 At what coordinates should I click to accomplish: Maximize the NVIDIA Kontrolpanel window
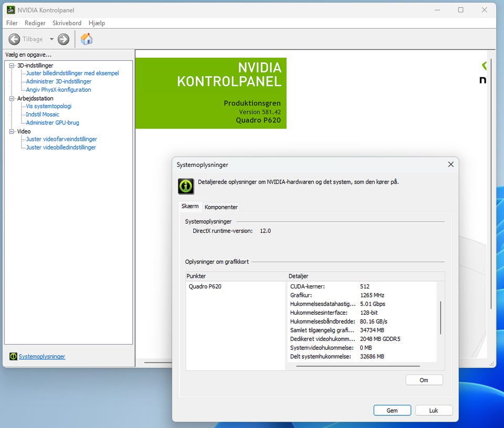click(460, 10)
